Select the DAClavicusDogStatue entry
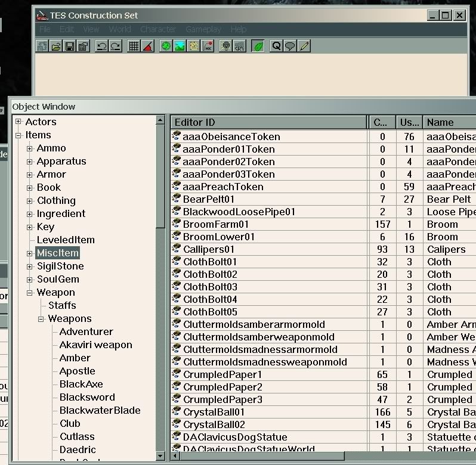This screenshot has height=465, width=476. pos(323,437)
